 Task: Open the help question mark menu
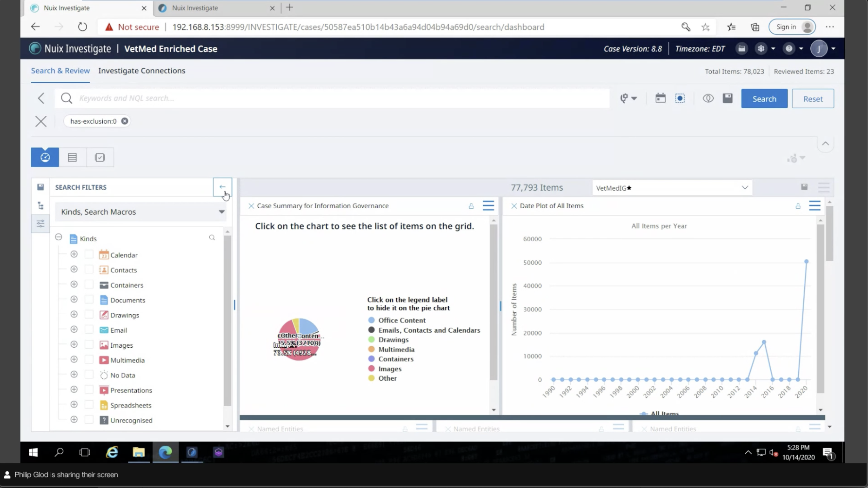pyautogui.click(x=789, y=48)
